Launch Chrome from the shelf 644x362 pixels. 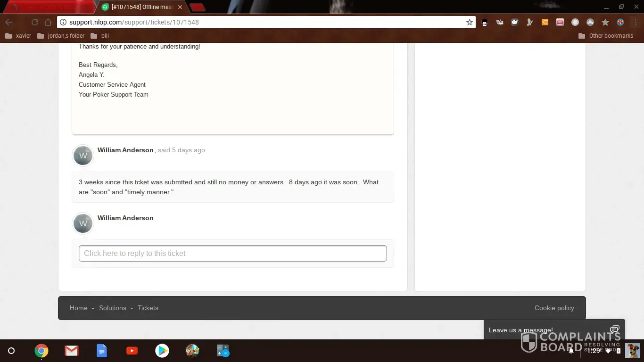click(x=41, y=351)
